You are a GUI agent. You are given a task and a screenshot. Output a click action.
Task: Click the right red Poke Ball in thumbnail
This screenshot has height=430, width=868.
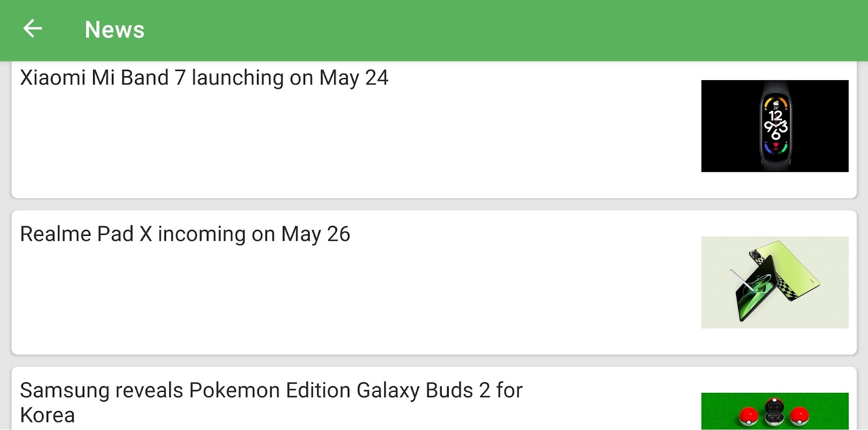(799, 417)
